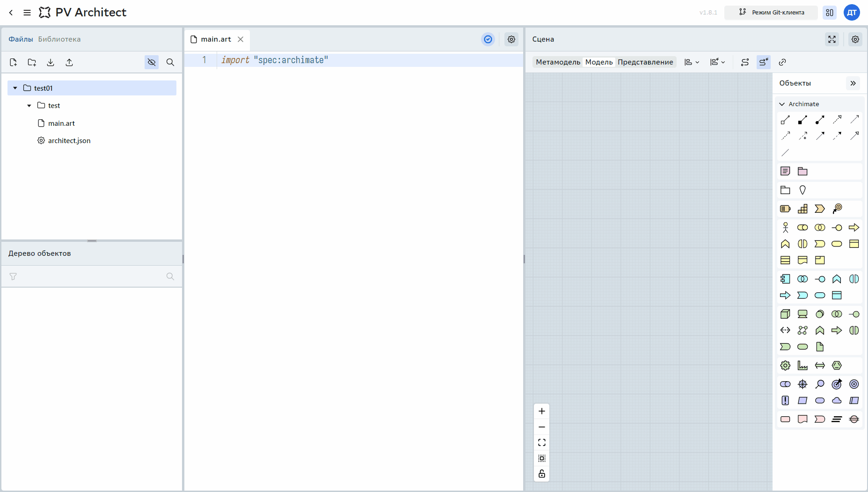The width and height of the screenshot is (868, 492).
Task: Create a new folder in the files toolbar
Action: tap(32, 62)
